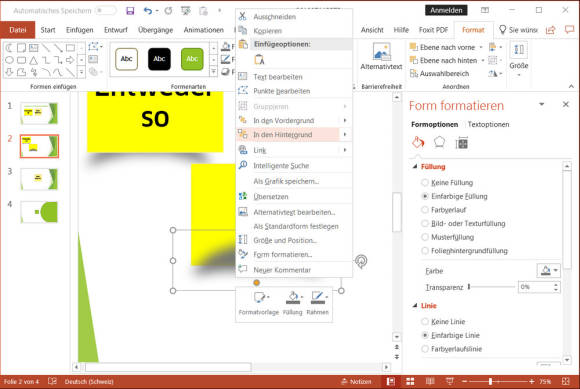The image size is (580, 389).
Task: Choose the Keine Linie radio button
Action: click(425, 321)
